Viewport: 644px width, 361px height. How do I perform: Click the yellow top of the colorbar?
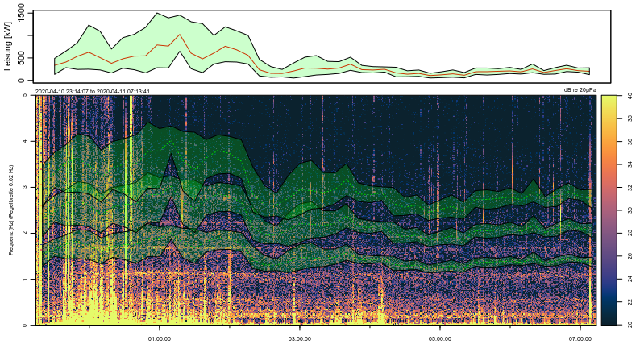pos(609,101)
